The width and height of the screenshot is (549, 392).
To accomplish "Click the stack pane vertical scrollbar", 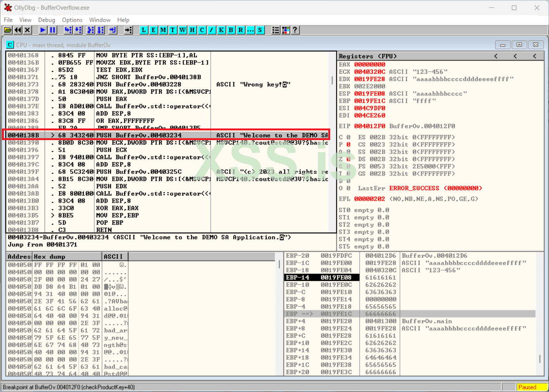I will [x=540, y=359].
